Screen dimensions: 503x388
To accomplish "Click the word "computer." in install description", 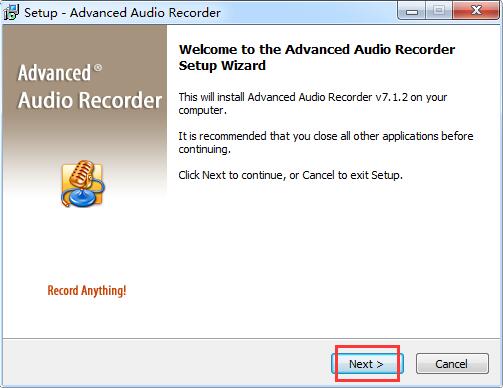I will click(x=203, y=110).
